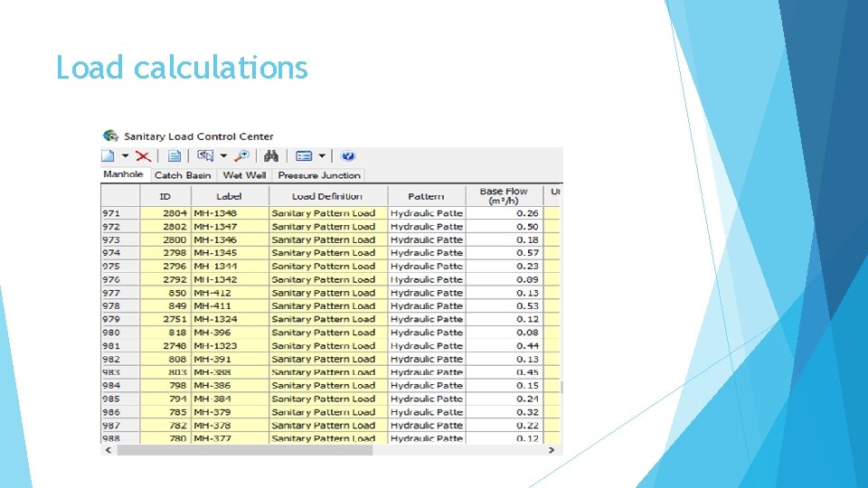The image size is (868, 488).
Task: Click the label cell MH-1323
Action: pos(230,346)
